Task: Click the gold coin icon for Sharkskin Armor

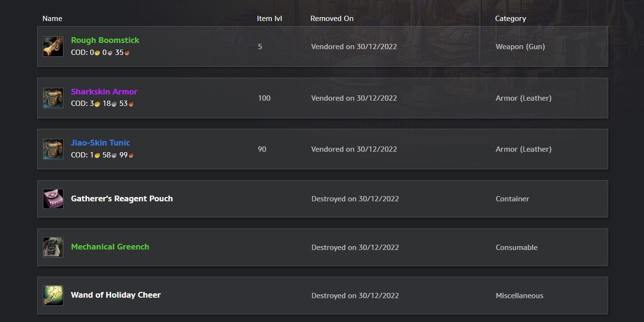Action: tap(97, 104)
